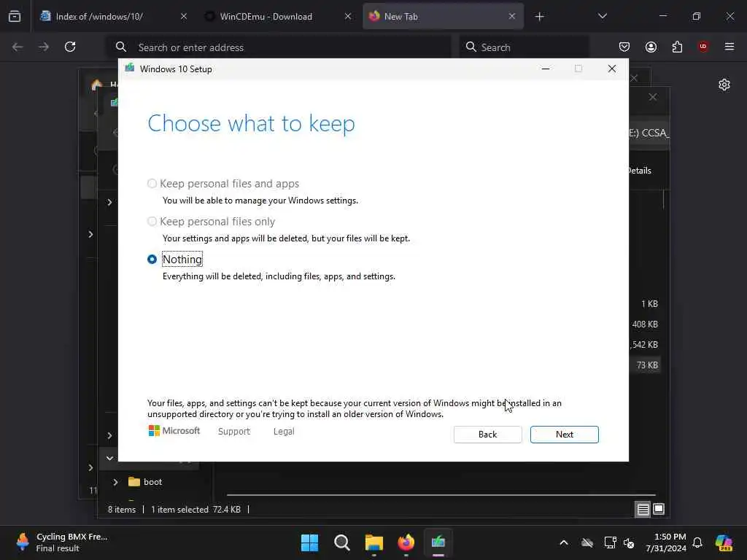Viewport: 747px width, 560px height.
Task: Collapse the expanded tree node above boot
Action: [109, 458]
